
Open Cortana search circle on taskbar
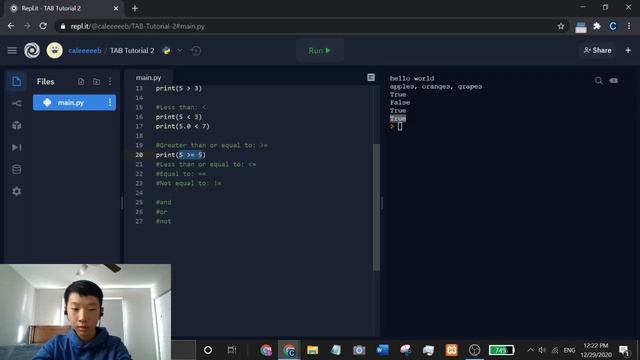pyautogui.click(x=208, y=350)
